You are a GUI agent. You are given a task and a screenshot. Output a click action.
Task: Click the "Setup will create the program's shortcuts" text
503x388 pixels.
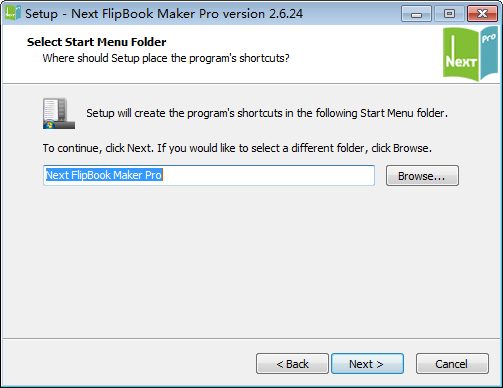267,113
